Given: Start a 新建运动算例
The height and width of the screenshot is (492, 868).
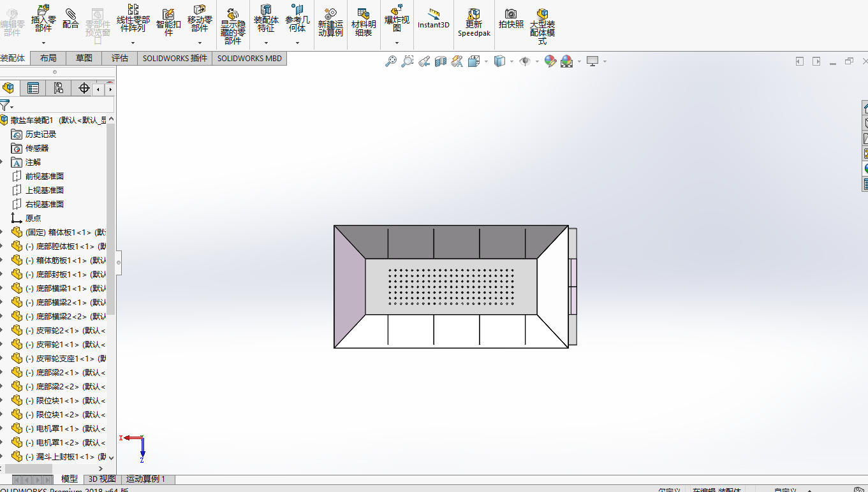Looking at the screenshot, I should [330, 22].
